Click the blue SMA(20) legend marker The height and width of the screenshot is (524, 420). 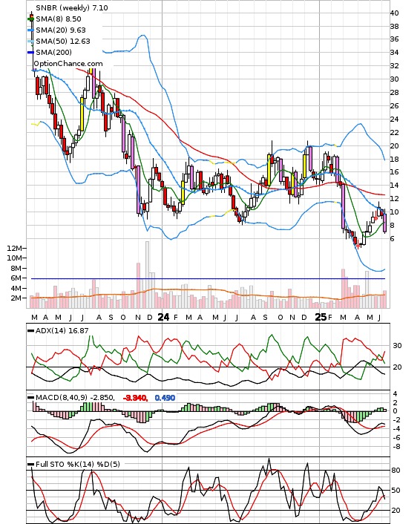30,30
